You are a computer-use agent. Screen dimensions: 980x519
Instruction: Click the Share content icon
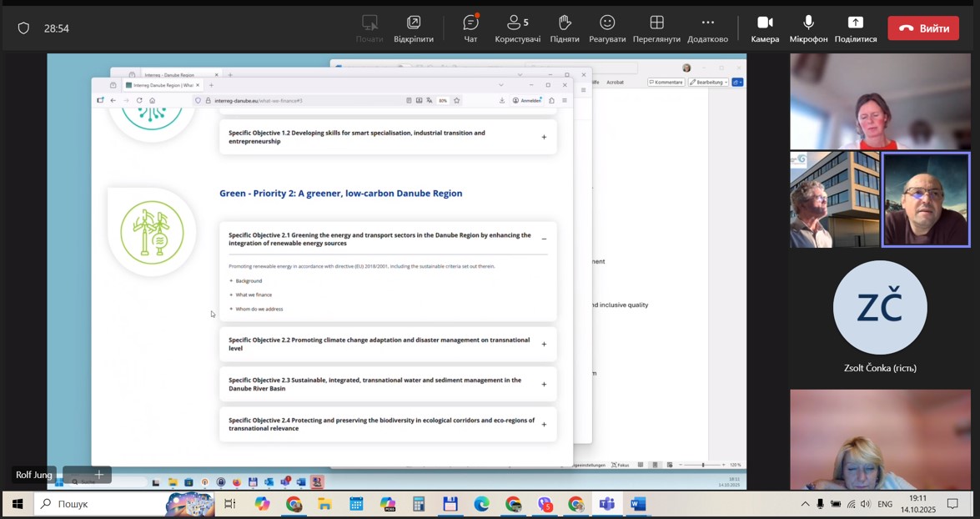click(855, 28)
